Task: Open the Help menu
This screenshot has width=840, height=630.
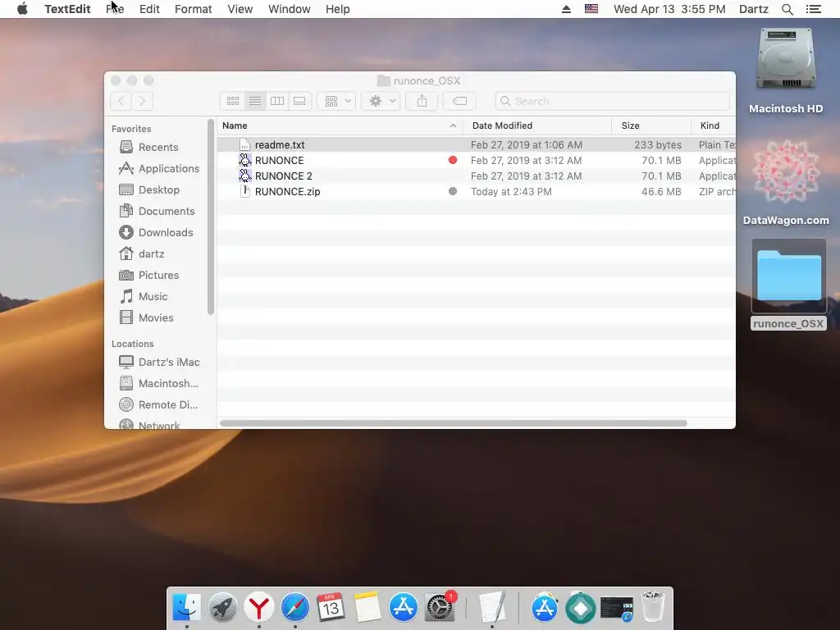Action: point(337,9)
